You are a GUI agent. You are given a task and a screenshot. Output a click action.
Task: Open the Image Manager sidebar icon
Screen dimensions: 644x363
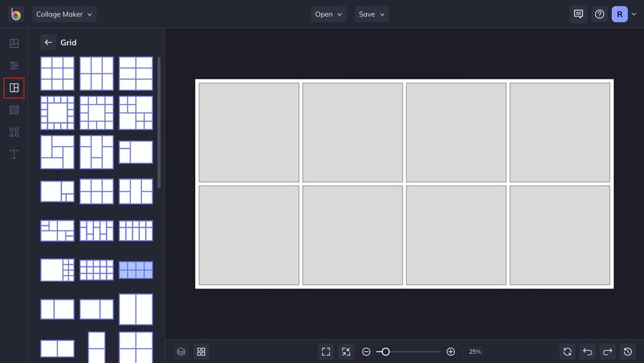pyautogui.click(x=14, y=43)
